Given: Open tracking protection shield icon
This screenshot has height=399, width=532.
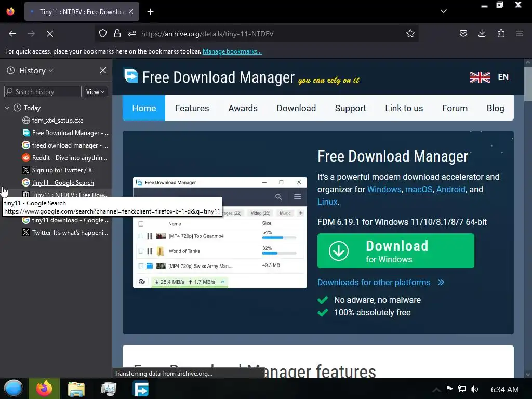Looking at the screenshot, I should [x=103, y=34].
